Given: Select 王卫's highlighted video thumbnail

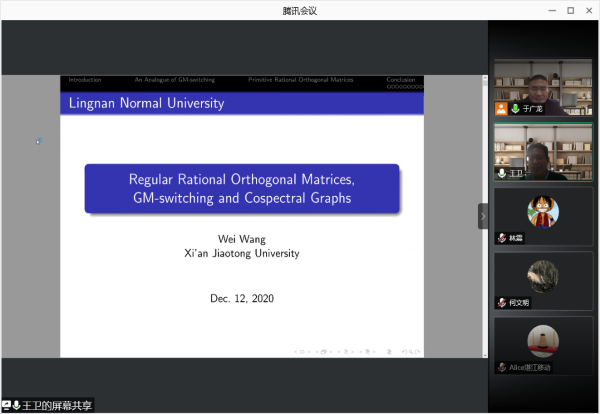Looking at the screenshot, I should pyautogui.click(x=543, y=150).
